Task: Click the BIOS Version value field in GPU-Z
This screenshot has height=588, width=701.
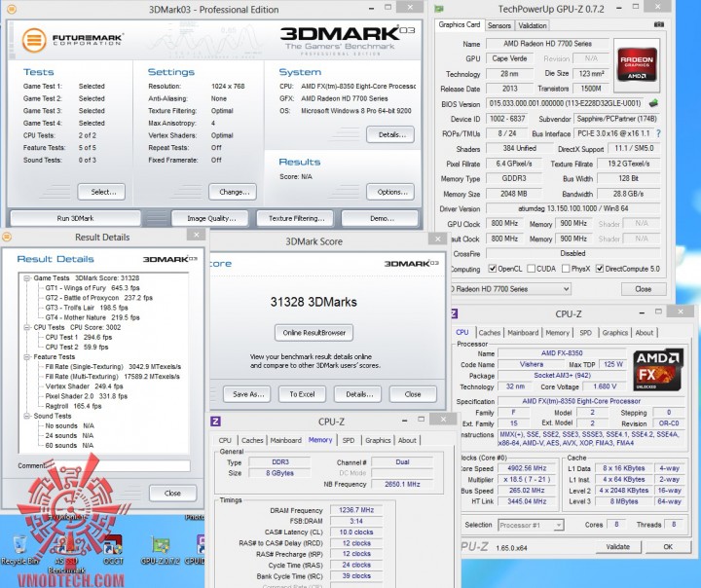Action: click(x=565, y=104)
